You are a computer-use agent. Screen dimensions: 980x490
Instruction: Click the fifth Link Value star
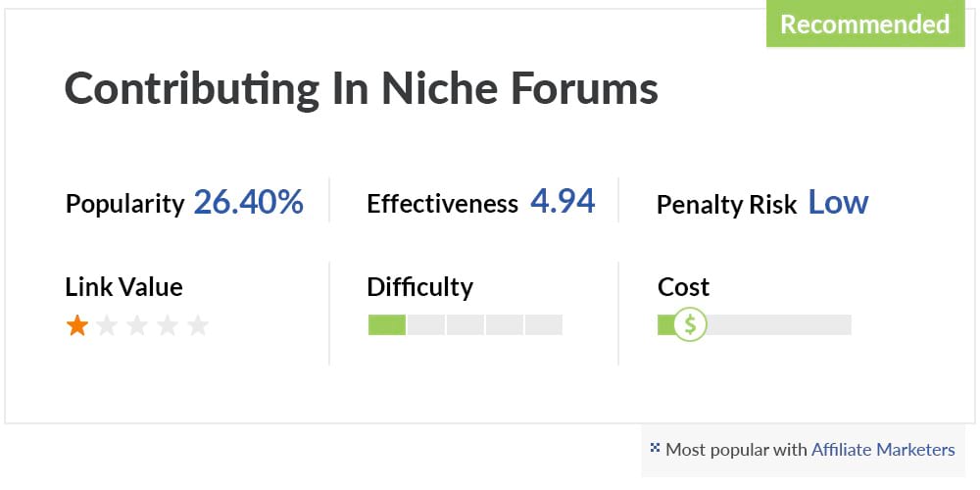click(198, 325)
